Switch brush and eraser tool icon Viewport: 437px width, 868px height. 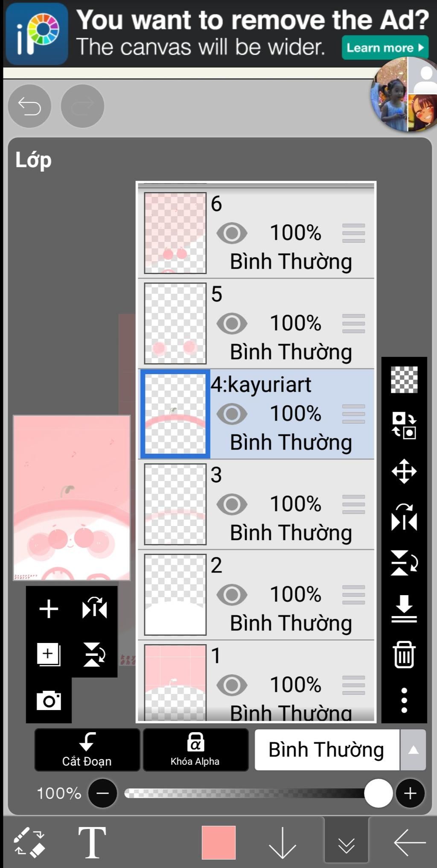click(29, 842)
